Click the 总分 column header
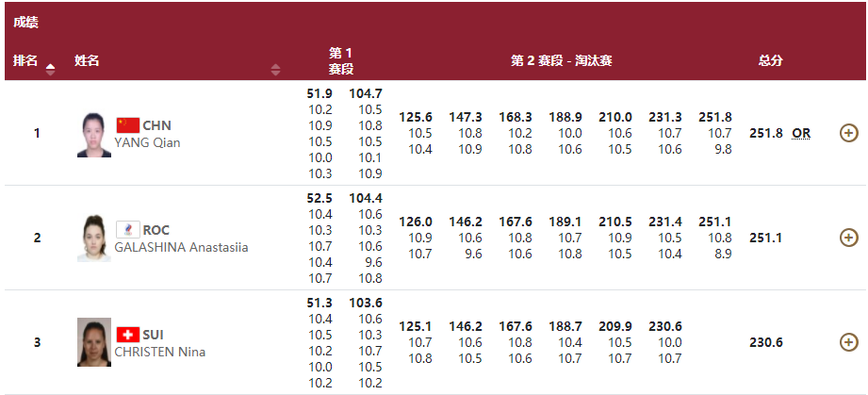The width and height of the screenshot is (868, 395). [770, 60]
